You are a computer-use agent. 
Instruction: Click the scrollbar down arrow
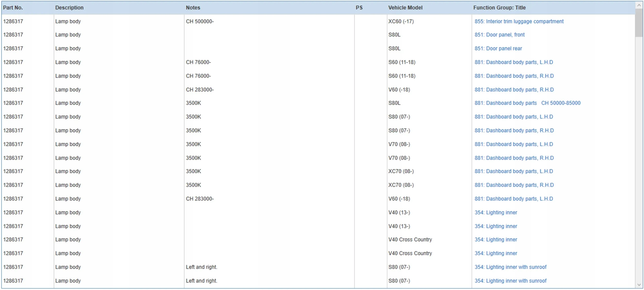pos(639,285)
